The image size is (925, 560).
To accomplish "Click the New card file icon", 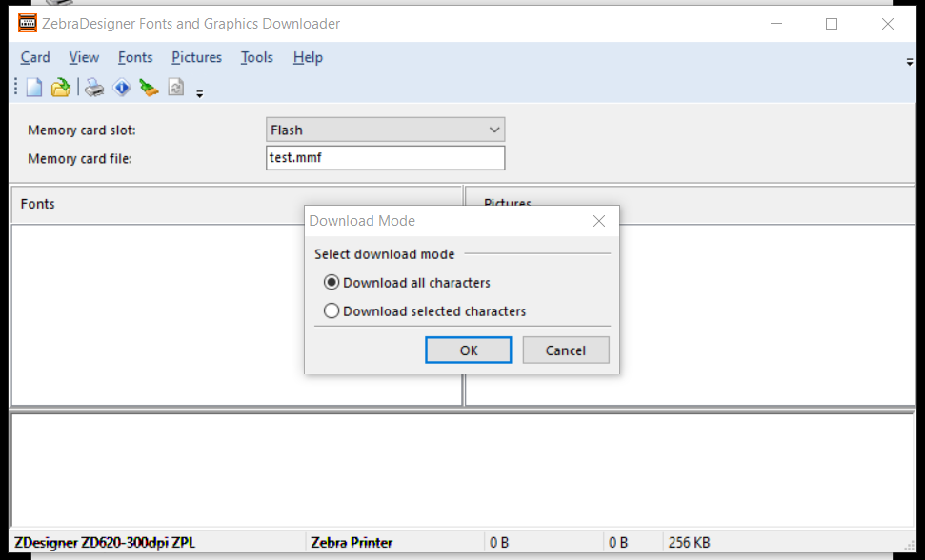I will point(34,88).
